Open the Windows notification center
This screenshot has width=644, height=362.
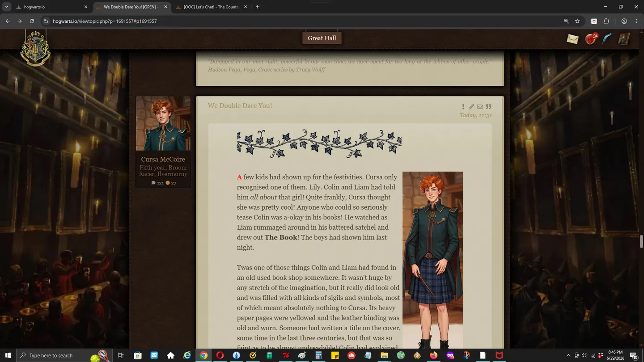pyautogui.click(x=634, y=355)
